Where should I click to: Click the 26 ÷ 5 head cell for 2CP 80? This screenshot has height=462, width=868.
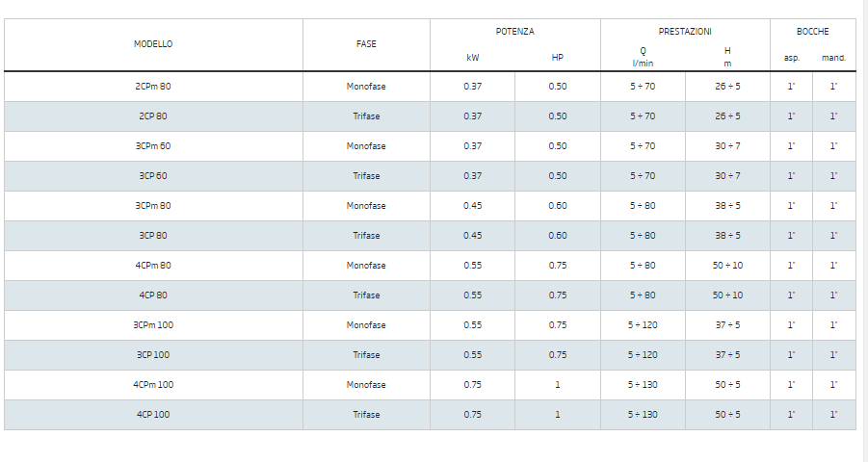click(x=727, y=116)
